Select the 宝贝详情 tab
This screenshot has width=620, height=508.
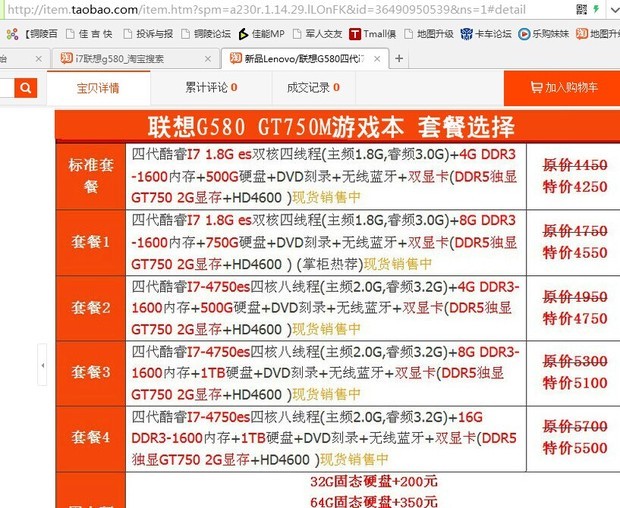[98, 88]
